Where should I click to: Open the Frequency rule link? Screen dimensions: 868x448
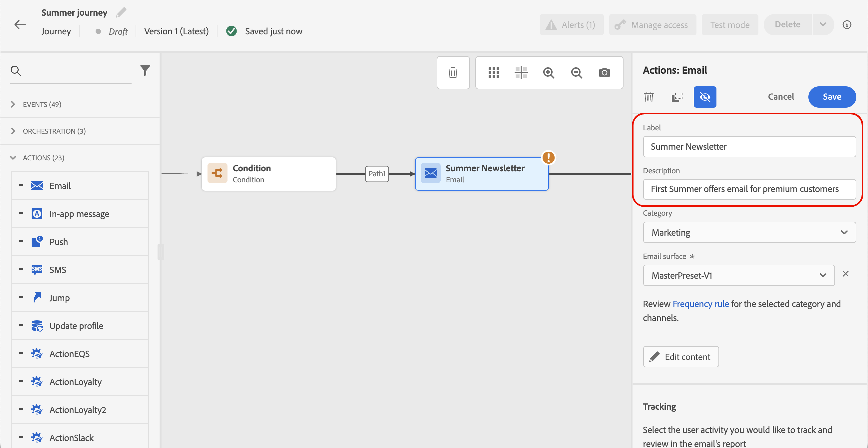(x=700, y=304)
